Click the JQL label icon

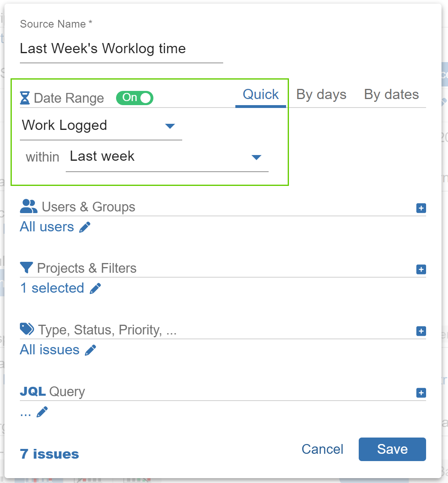(x=32, y=391)
